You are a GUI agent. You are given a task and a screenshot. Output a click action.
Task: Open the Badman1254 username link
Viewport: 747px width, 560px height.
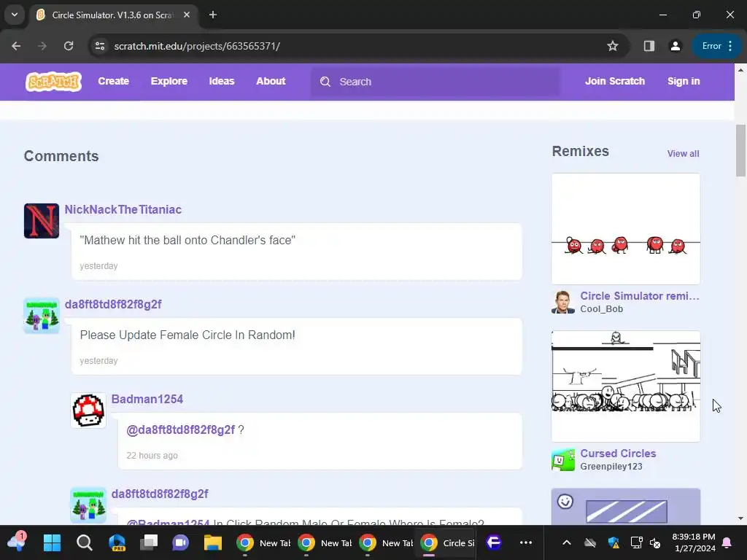147,399
